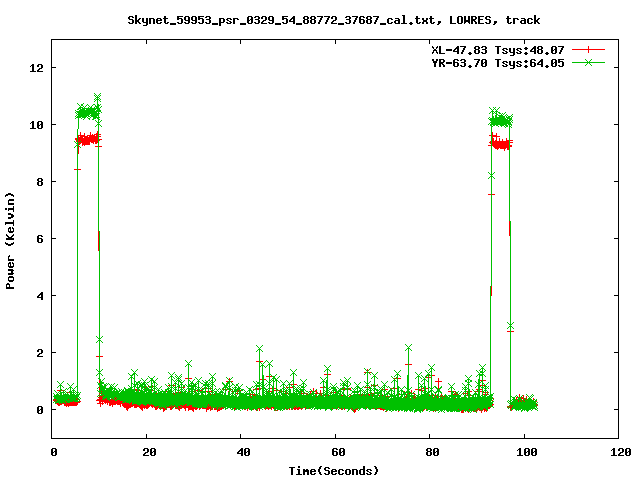Click the y-axis tick label 12
The height and width of the screenshot is (480, 640).
36,68
